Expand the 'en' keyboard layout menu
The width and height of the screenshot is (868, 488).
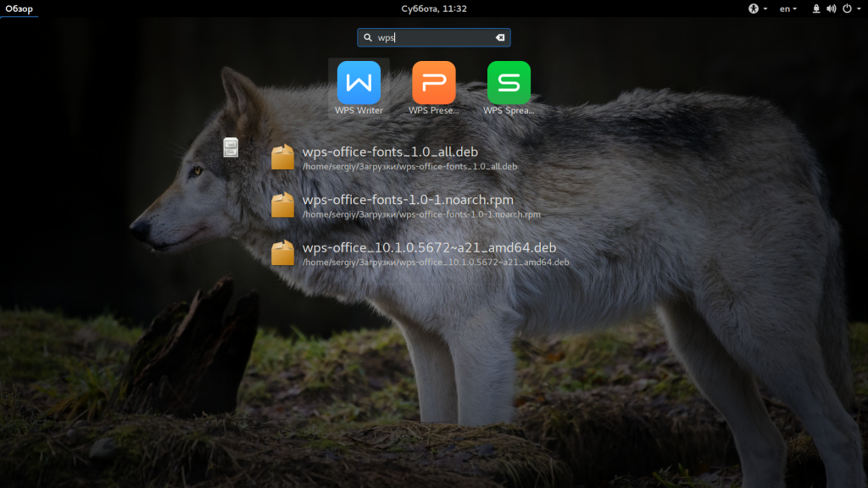coord(788,8)
